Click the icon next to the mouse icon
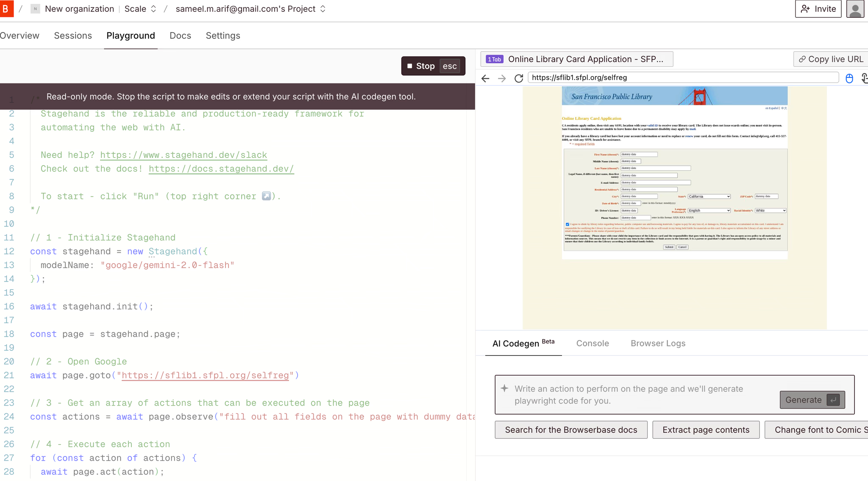 point(865,78)
